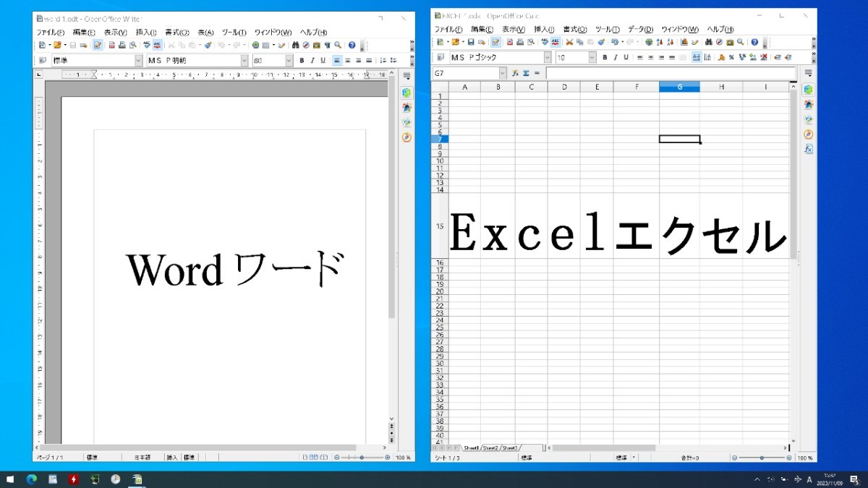Open Writer's ファイル(F) menu

51,33
